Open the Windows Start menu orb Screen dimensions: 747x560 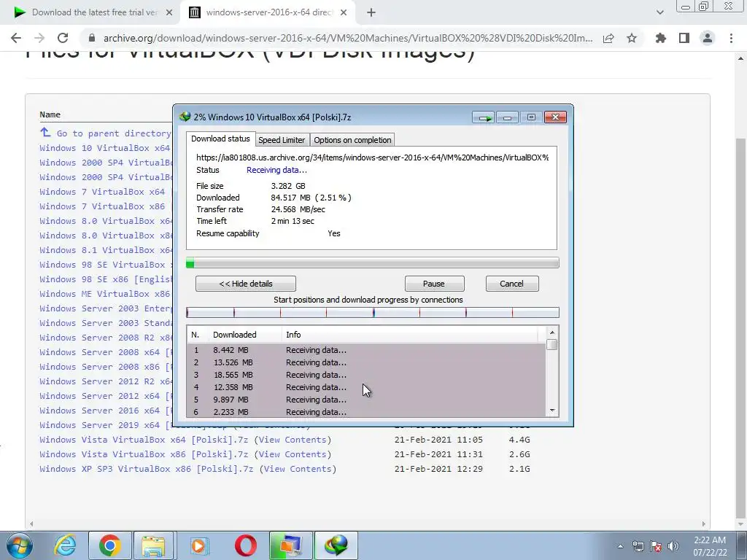[x=20, y=545]
